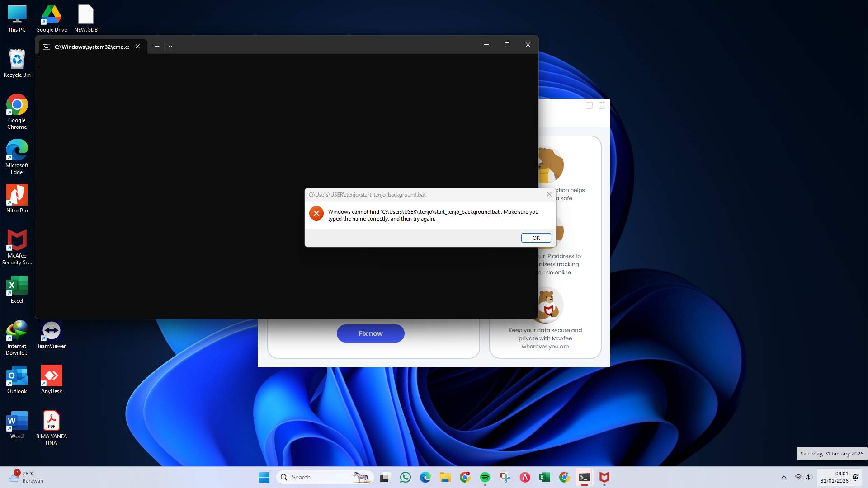The width and height of the screenshot is (868, 488).
Task: Click the taskbar Search field
Action: pos(316,477)
